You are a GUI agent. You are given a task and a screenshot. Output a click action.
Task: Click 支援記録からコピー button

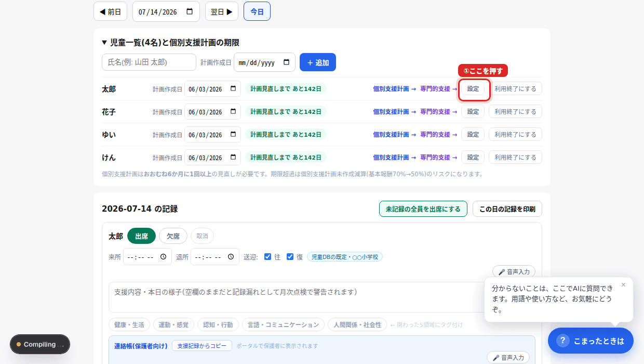(202, 346)
